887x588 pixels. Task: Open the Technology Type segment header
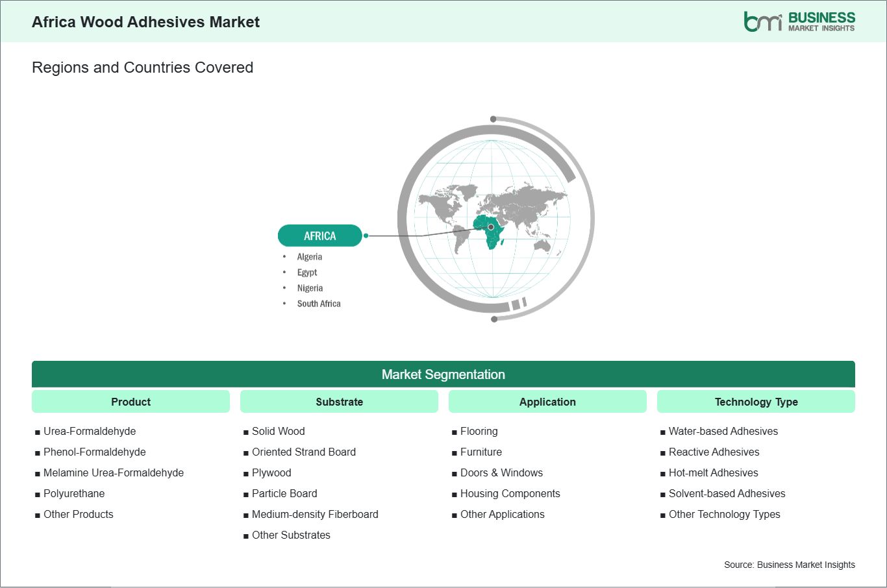click(756, 402)
